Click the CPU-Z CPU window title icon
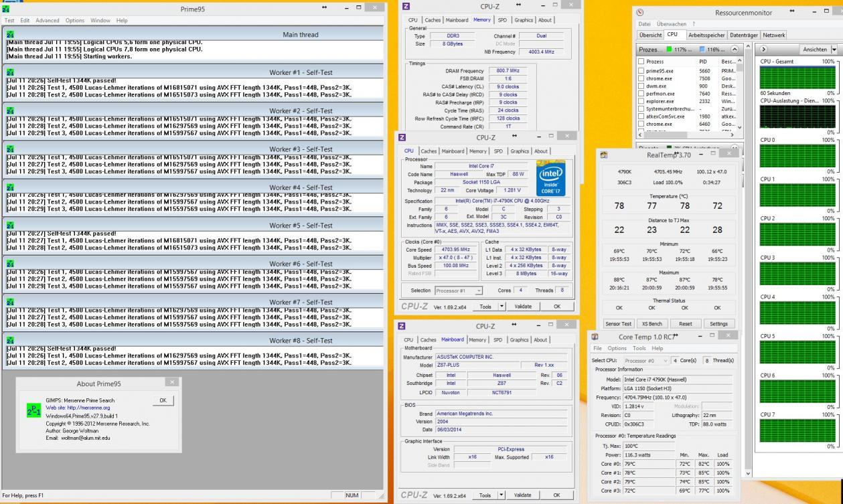 pos(402,137)
